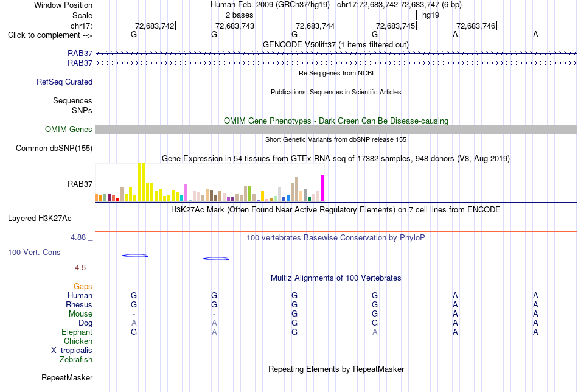Click the Dog species row label
The image size is (578, 392).
point(85,323)
